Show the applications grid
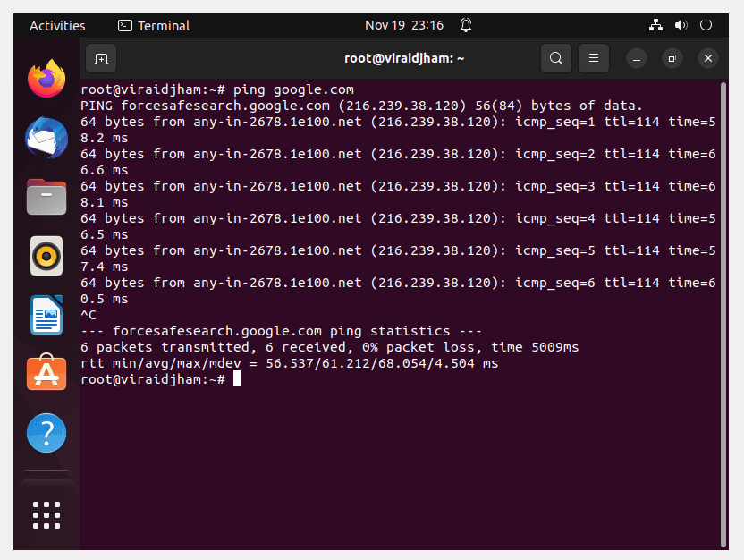 coord(46,515)
